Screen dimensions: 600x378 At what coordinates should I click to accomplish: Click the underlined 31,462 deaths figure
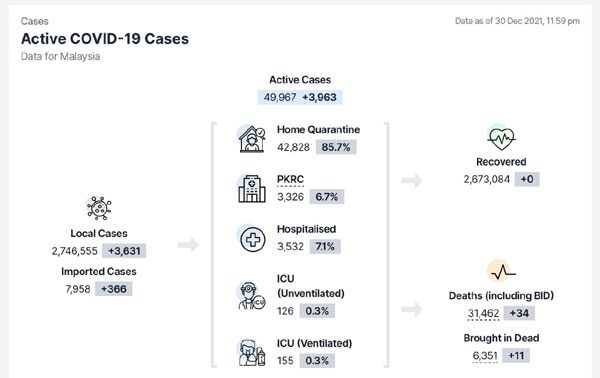pyautogui.click(x=483, y=313)
